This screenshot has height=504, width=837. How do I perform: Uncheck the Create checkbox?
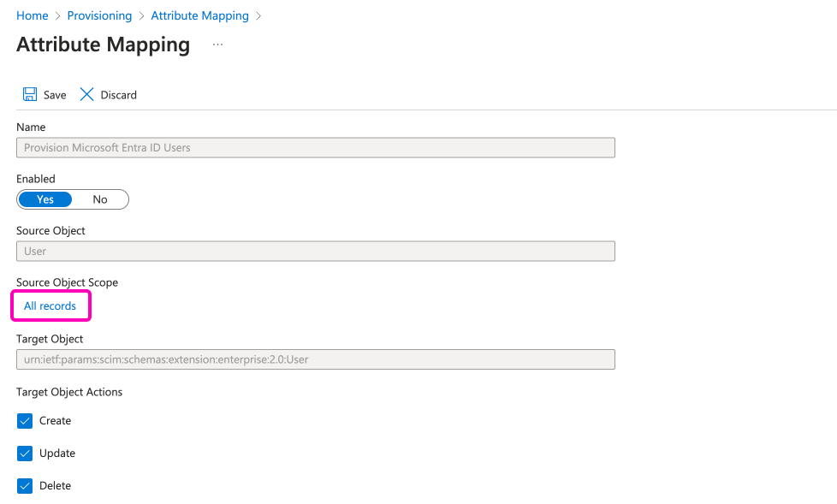(x=25, y=421)
